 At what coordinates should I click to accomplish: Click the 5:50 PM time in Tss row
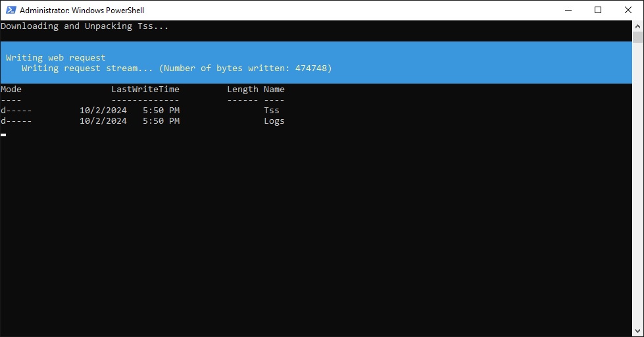pyautogui.click(x=161, y=110)
